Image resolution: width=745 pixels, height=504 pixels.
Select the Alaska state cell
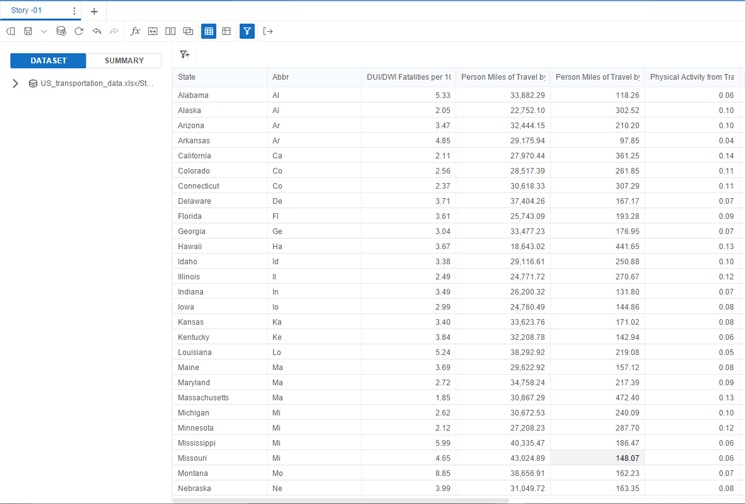[x=220, y=110]
